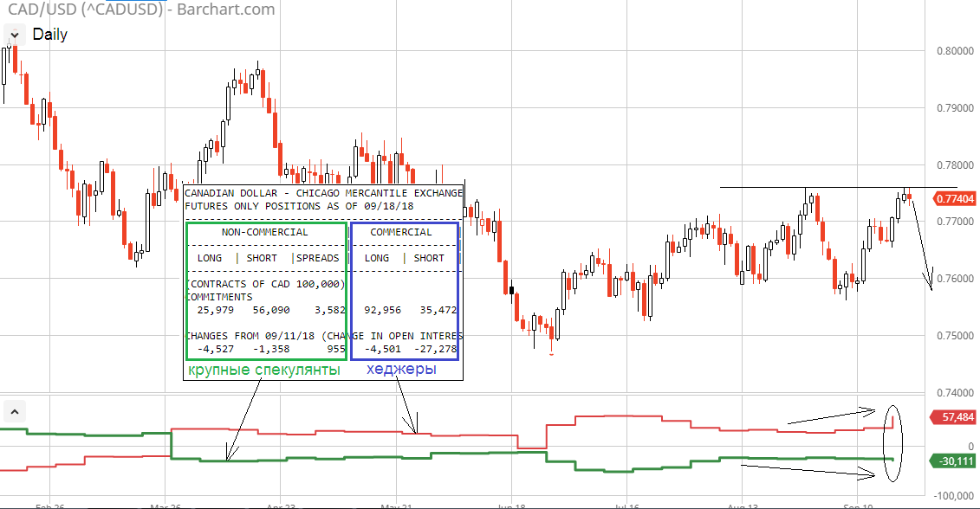Click the CAD/USD (^CADUSD) Barchart.com chart title

point(141,10)
